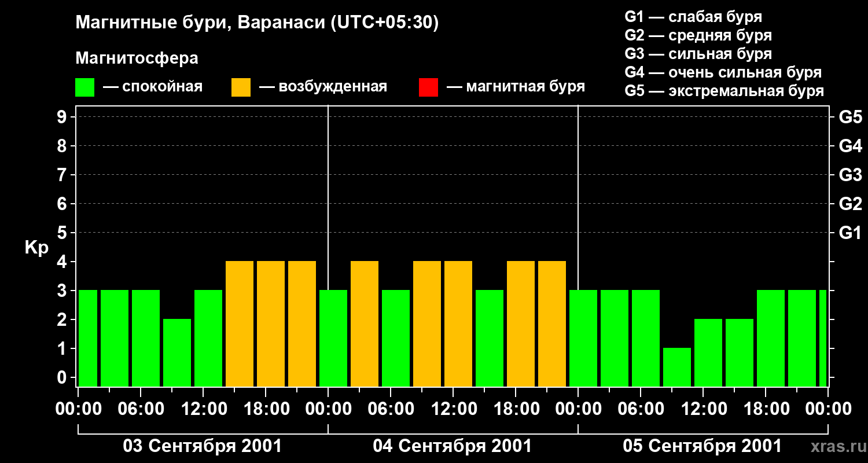Select the 'G1 — слабая буря' legend line
The image size is (868, 463).
[x=693, y=16]
